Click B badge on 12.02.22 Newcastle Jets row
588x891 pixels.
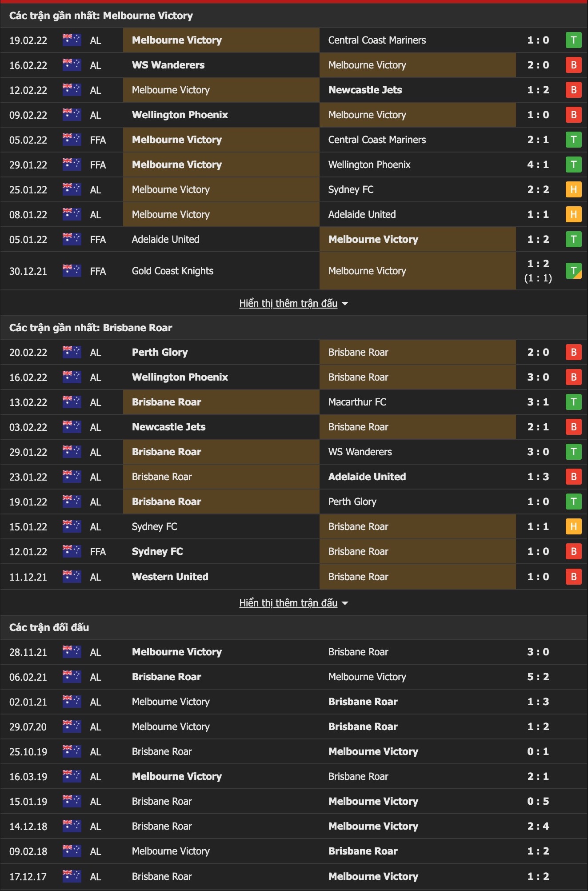click(573, 90)
